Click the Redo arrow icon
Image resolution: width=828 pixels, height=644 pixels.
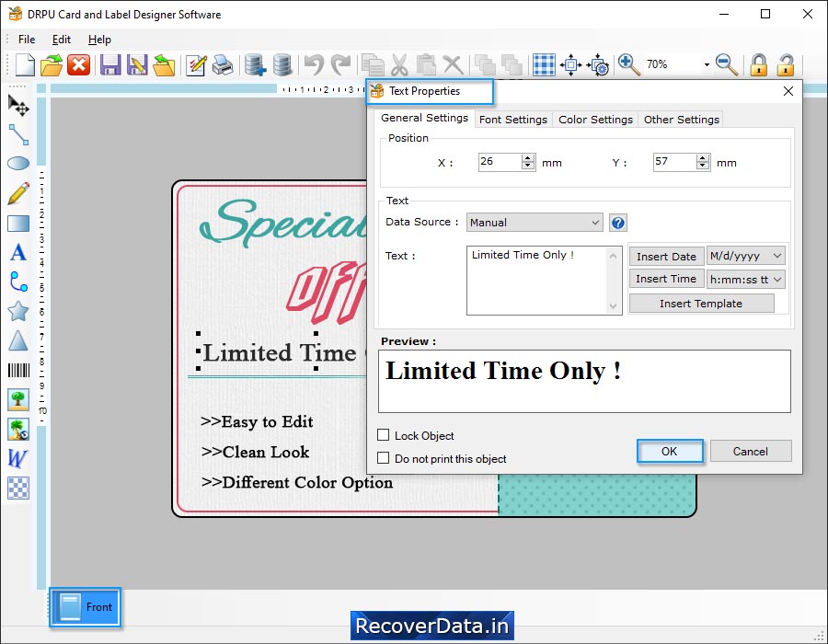tap(340, 65)
